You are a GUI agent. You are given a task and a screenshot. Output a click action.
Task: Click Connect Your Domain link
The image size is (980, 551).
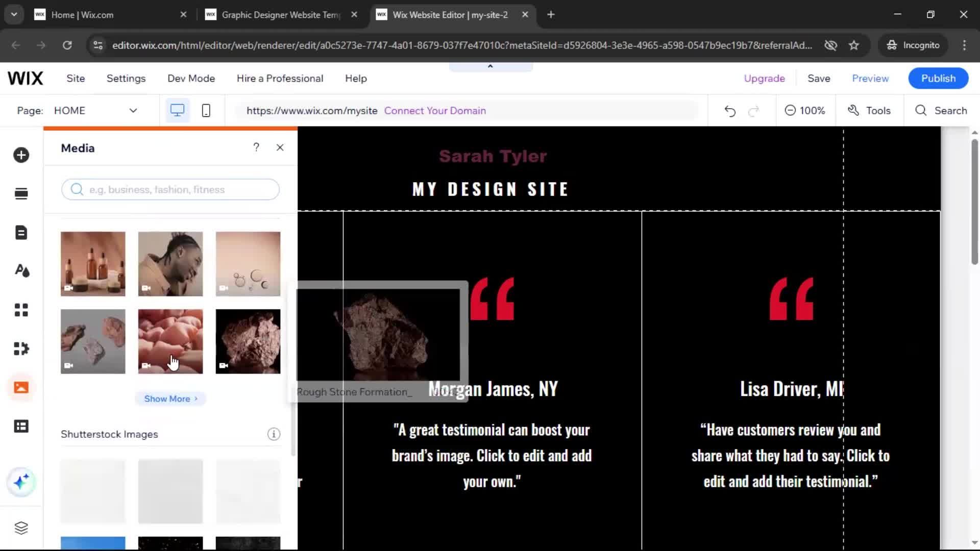pyautogui.click(x=435, y=111)
